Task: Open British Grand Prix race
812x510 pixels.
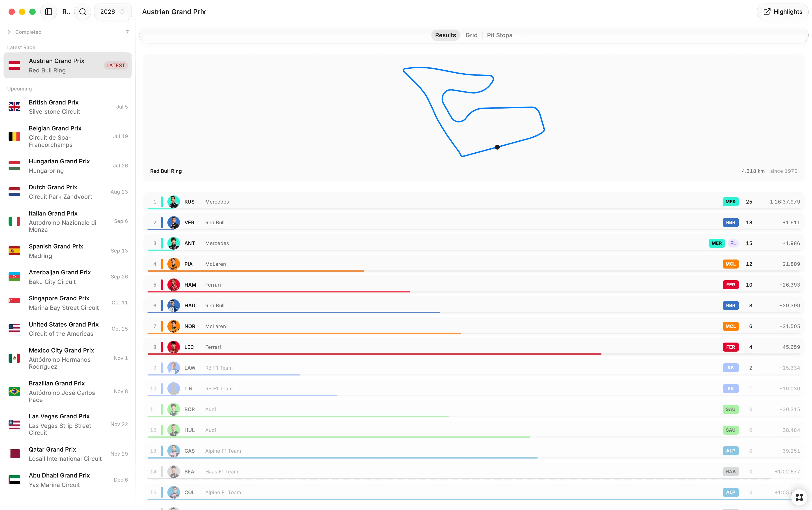Action: (x=68, y=107)
